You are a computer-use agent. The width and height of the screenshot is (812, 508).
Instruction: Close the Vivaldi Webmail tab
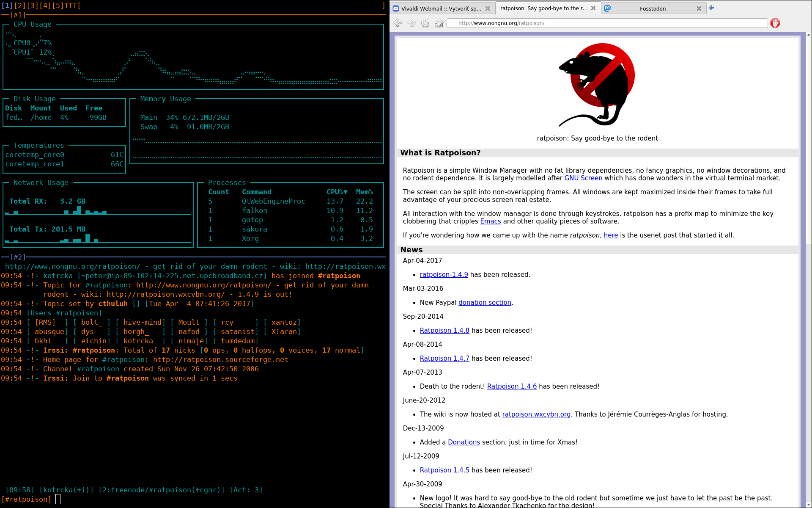click(x=488, y=8)
